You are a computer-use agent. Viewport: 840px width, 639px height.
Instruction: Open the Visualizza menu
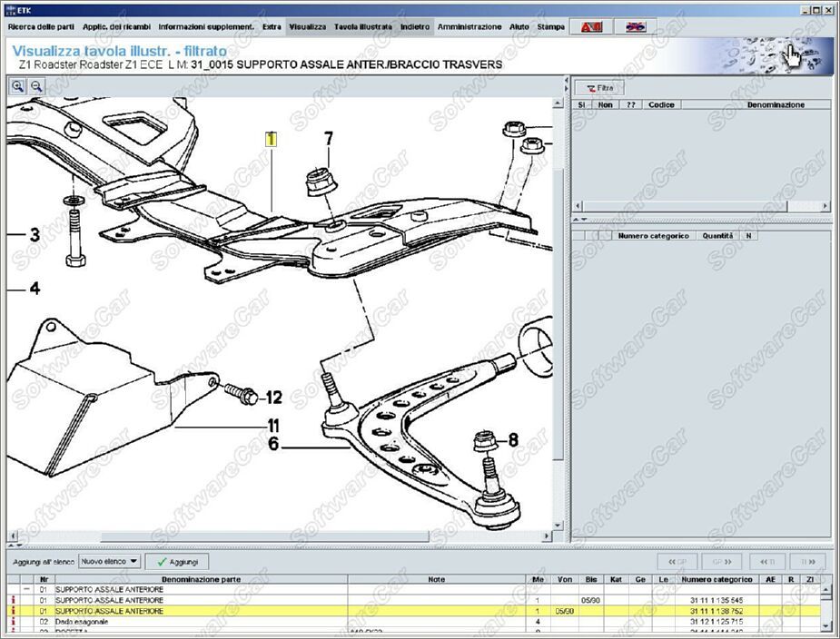[x=307, y=27]
